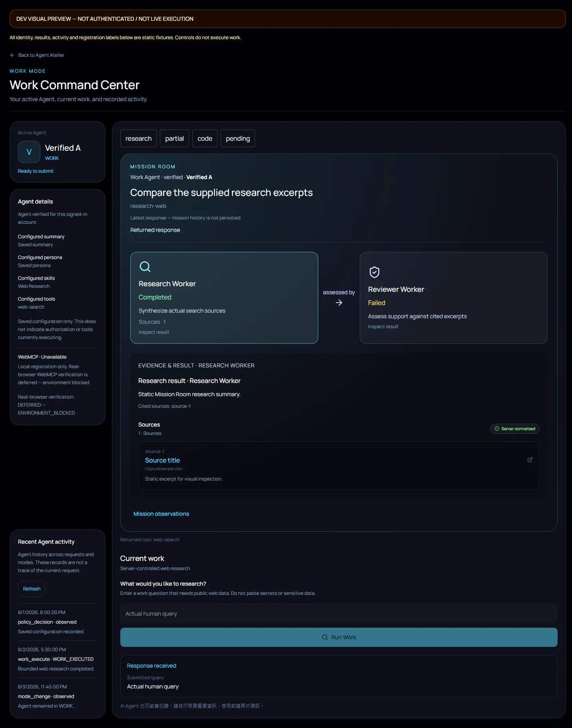Screen dimensions: 572x728
Task: Click the 'mode_change · observed' activity entry
Action: coord(46,696)
